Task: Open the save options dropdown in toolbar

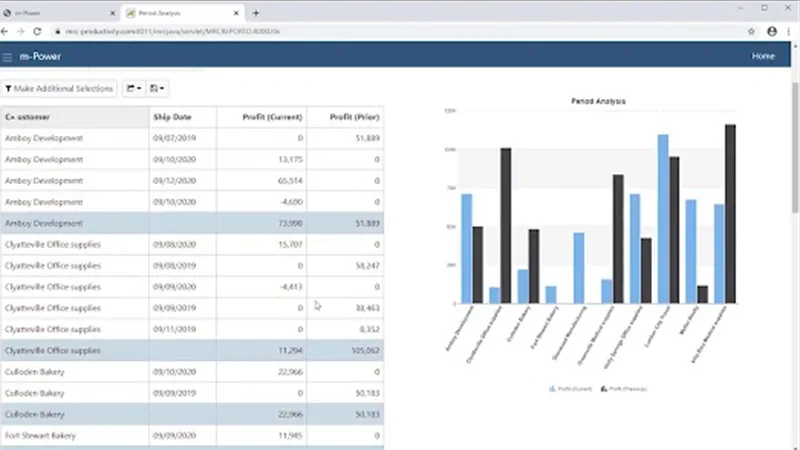Action: [x=157, y=88]
